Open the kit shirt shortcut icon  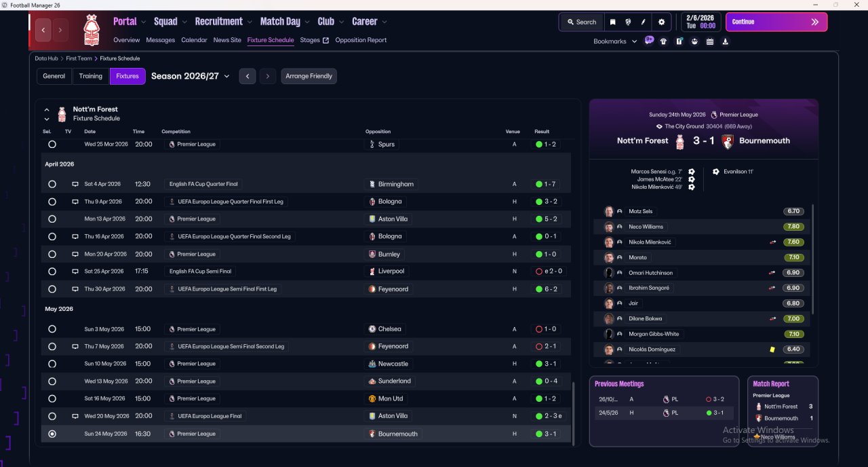663,41
